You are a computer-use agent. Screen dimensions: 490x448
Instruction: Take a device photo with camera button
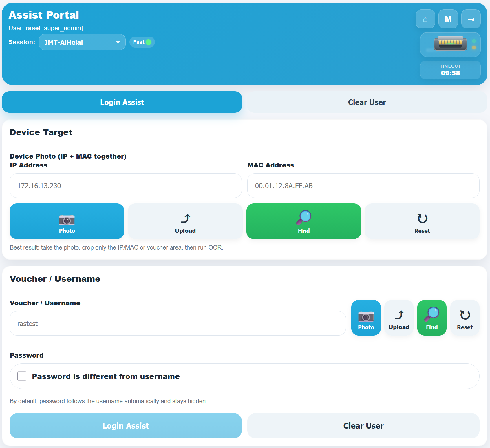pyautogui.click(x=67, y=221)
